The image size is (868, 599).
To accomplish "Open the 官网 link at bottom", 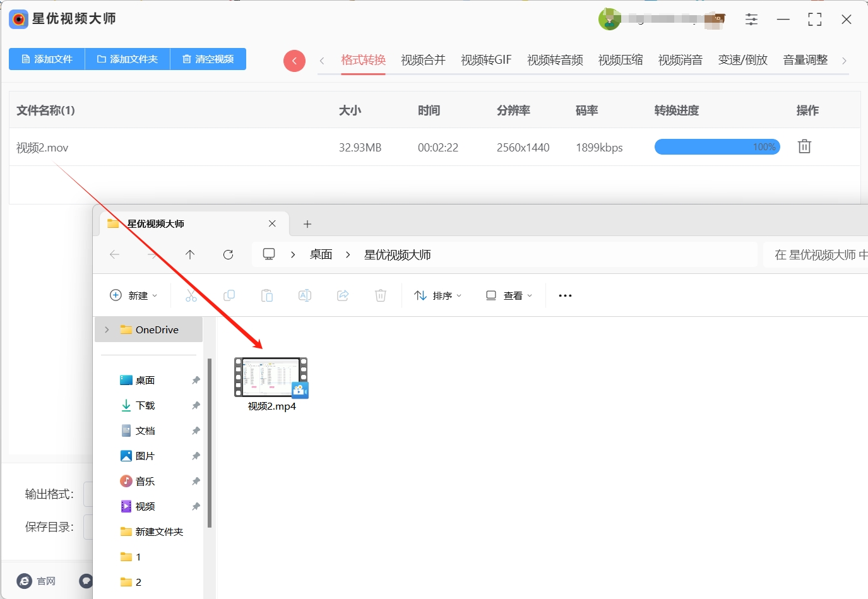I will pyautogui.click(x=37, y=581).
